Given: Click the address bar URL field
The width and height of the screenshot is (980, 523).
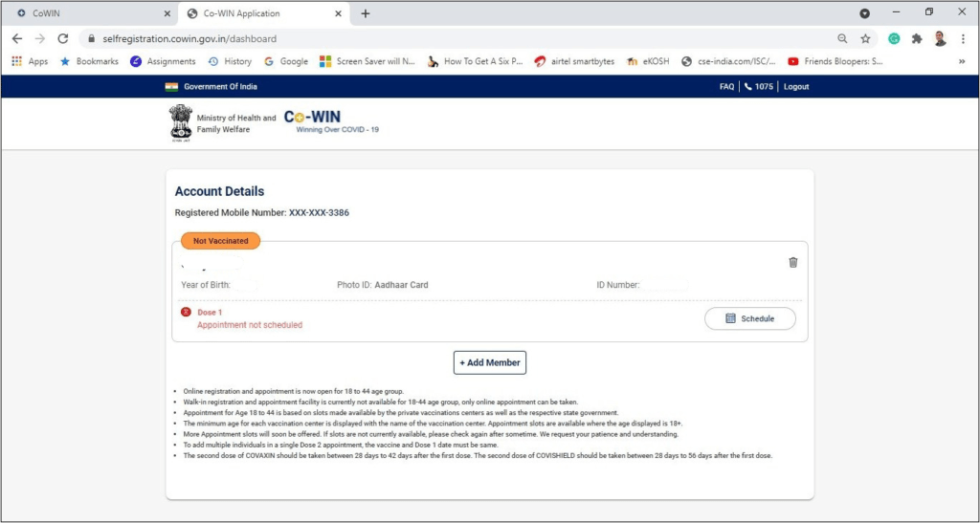Looking at the screenshot, I should [431, 39].
